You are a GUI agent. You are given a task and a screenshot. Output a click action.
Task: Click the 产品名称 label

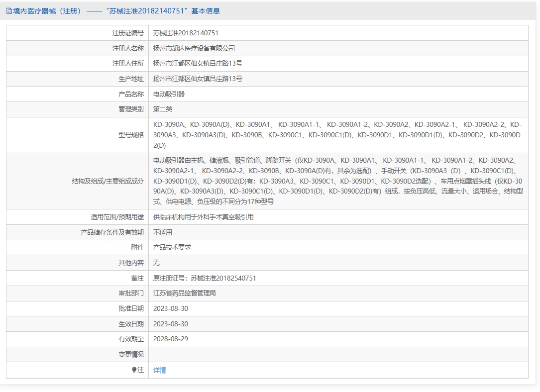pyautogui.click(x=131, y=94)
